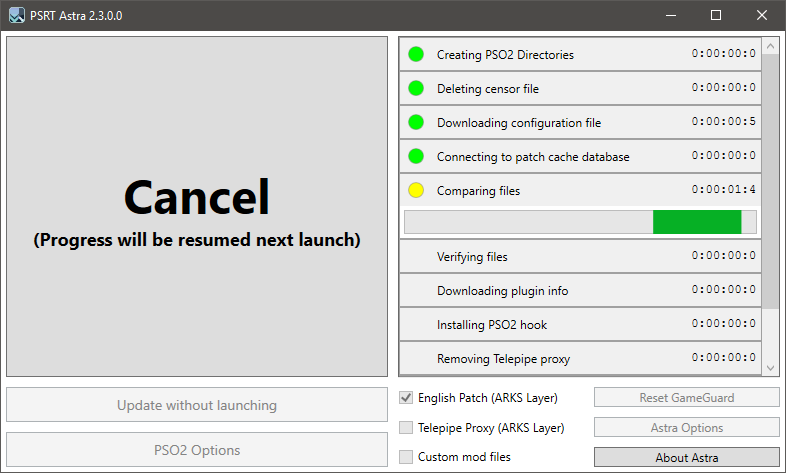Screen dimensions: 786x473
Task: Click the Comparing files progress bar
Action: pos(580,222)
